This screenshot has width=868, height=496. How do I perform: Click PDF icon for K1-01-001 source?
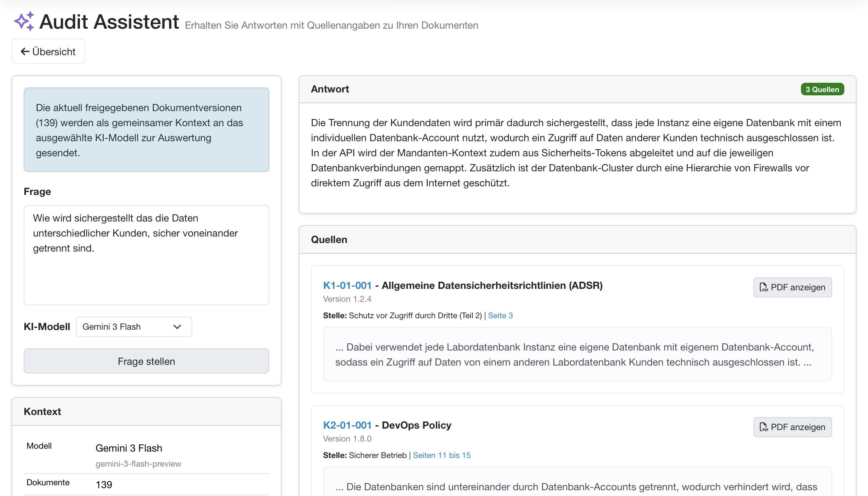point(764,287)
